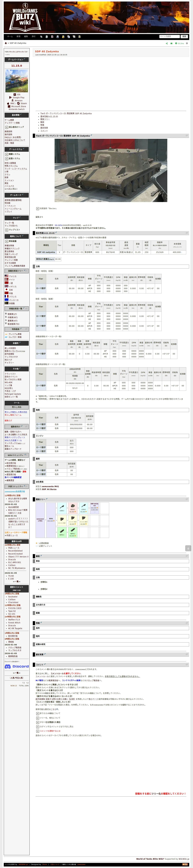The height and width of the screenshot is (868, 193).
Task: Jump to 開発ツリー in contents list
Action: tap(45, 119)
